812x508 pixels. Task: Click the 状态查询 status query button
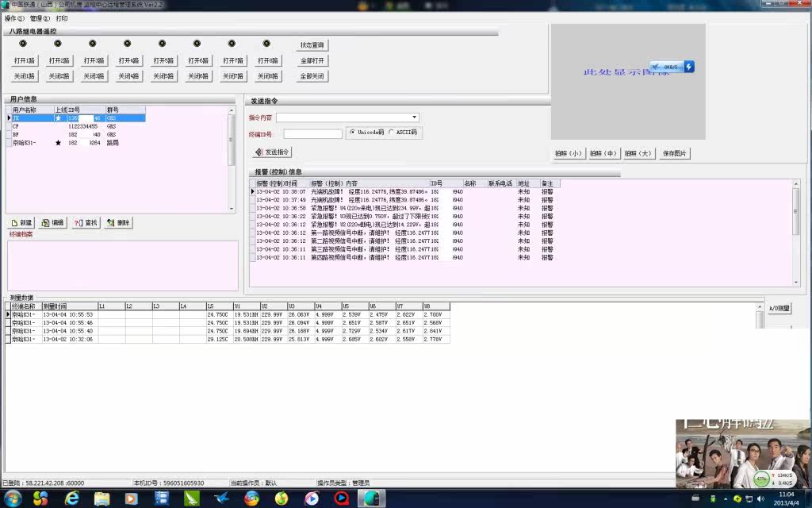(x=312, y=45)
